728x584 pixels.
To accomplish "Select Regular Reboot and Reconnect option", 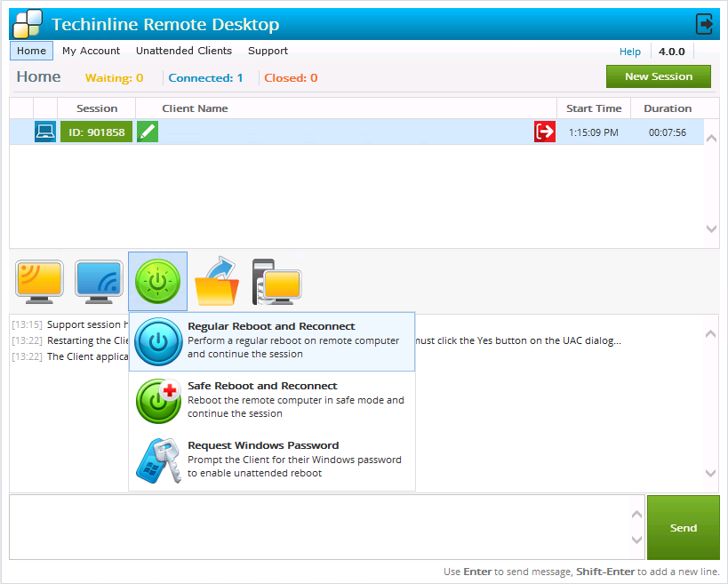I will pyautogui.click(x=272, y=340).
